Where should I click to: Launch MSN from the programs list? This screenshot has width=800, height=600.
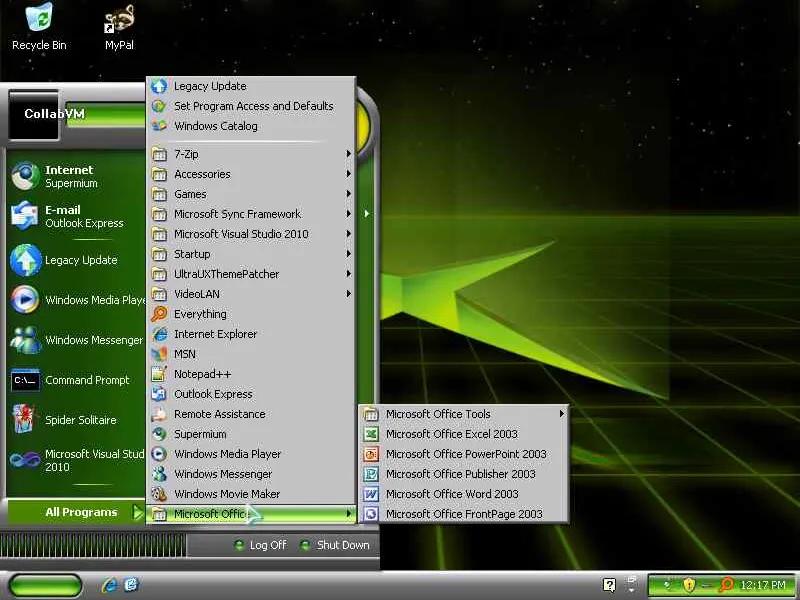coord(251,354)
